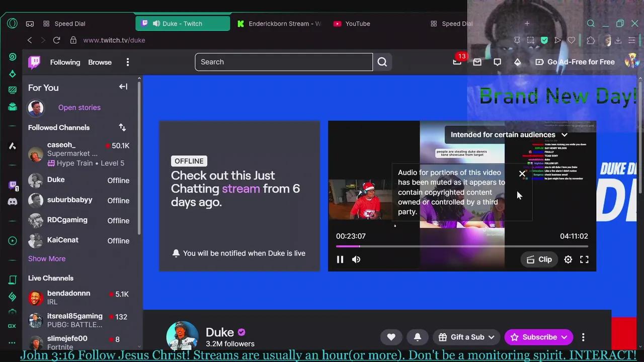The width and height of the screenshot is (644, 362).
Task: Click the Twitch home logo
Action: [34, 62]
